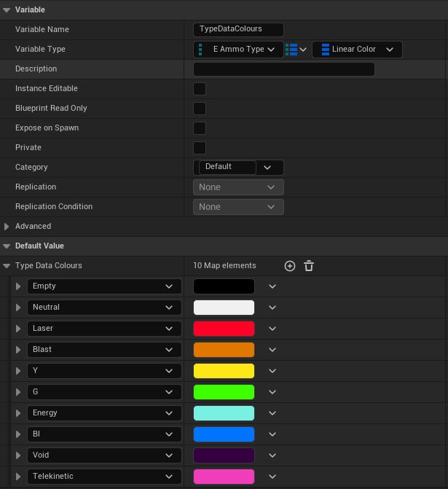Open the E Ammo Type key dropdown
Image resolution: width=448 pixels, height=489 pixels.
click(238, 50)
